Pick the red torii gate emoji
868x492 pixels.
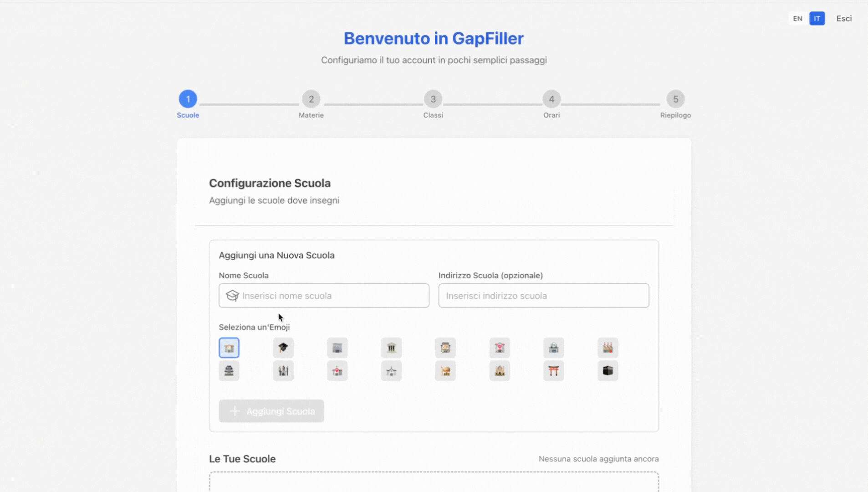click(x=553, y=371)
